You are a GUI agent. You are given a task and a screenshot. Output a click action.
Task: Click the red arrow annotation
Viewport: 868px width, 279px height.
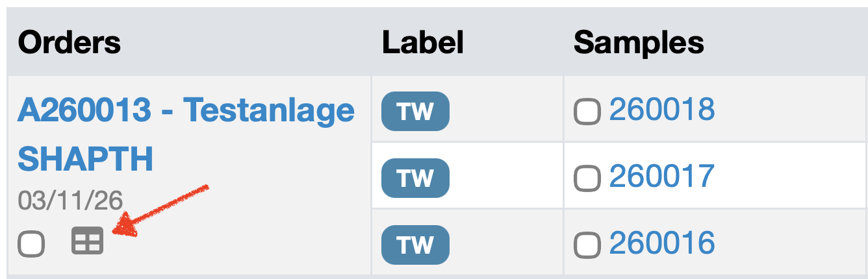(162, 209)
